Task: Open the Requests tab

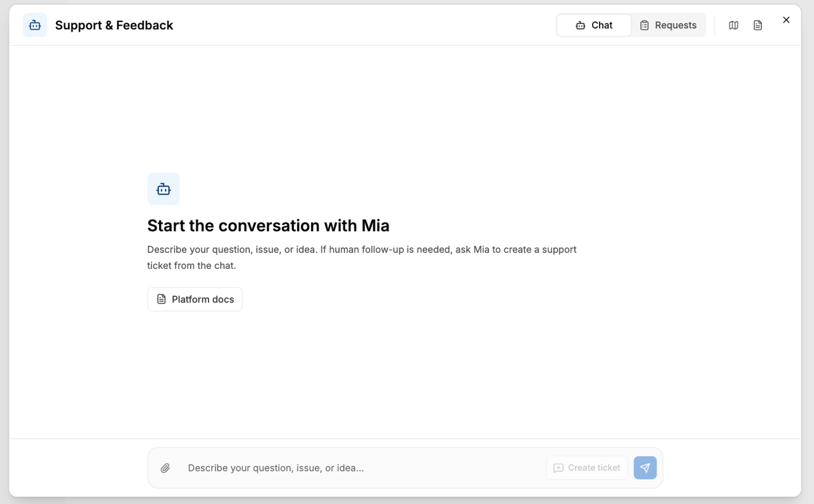Action: coord(668,25)
